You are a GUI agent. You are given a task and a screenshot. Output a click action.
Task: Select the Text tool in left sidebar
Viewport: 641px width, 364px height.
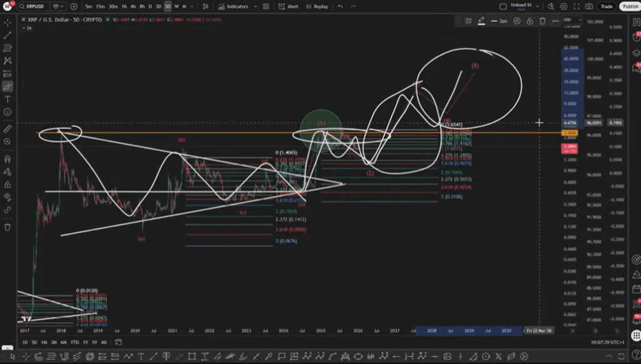8,99
